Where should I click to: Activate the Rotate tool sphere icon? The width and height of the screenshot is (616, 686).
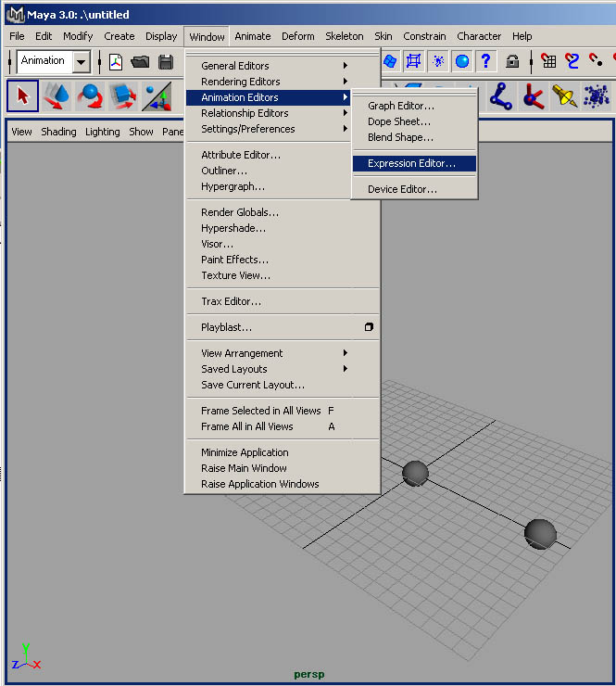(x=90, y=96)
